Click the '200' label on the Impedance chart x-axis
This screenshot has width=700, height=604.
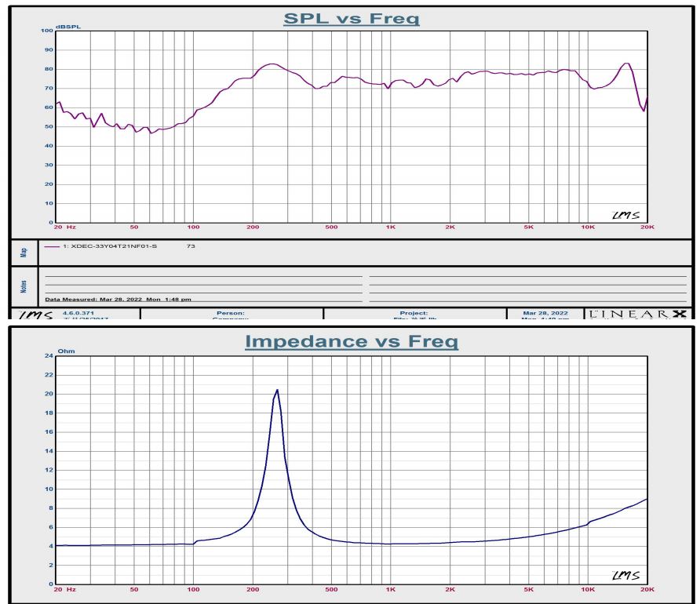253,590
